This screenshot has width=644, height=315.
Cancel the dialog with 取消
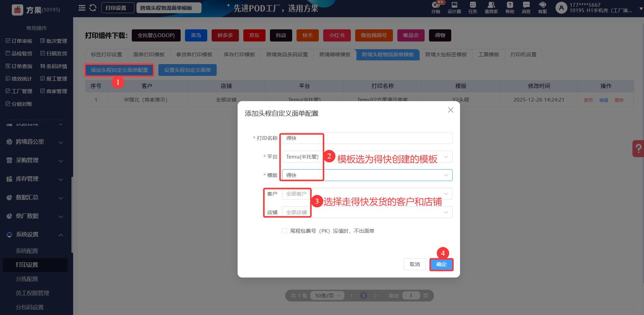[415, 264]
